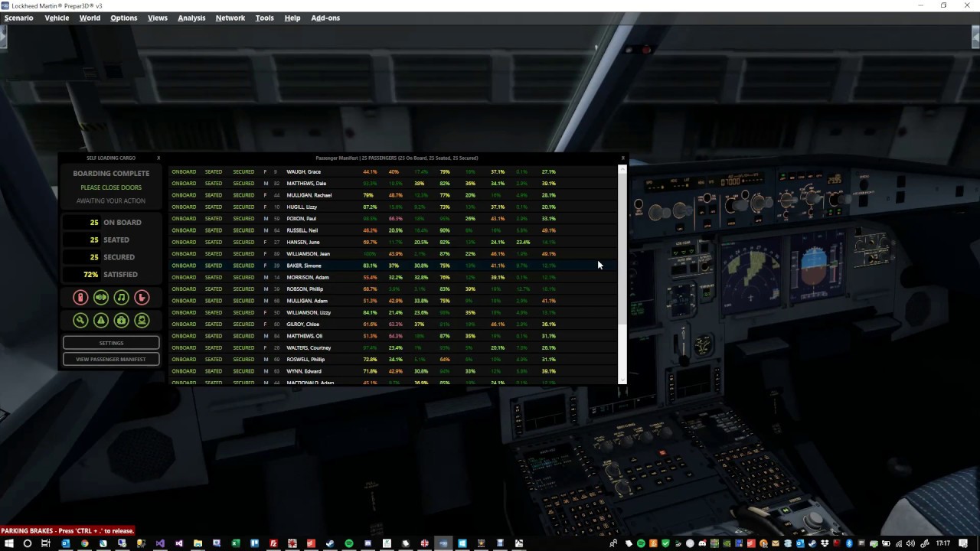Click the green passenger person icon
This screenshot has width=980, height=551.
click(142, 321)
